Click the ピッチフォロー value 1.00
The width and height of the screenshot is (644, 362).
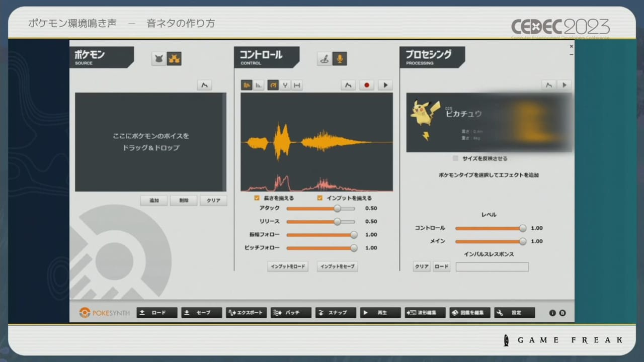pyautogui.click(x=371, y=248)
